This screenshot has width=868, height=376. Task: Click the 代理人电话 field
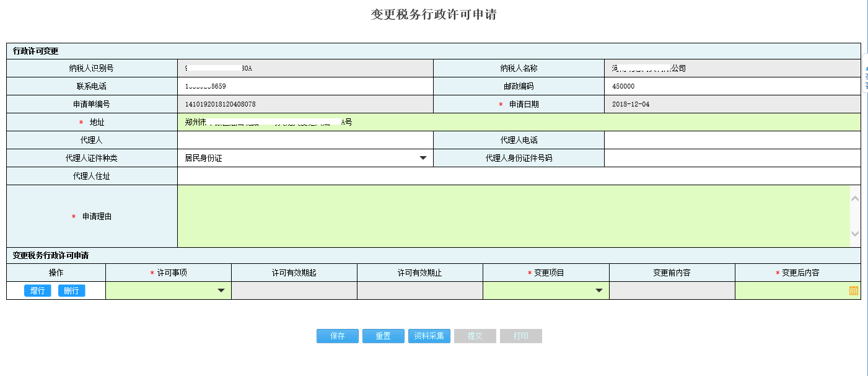(x=731, y=140)
